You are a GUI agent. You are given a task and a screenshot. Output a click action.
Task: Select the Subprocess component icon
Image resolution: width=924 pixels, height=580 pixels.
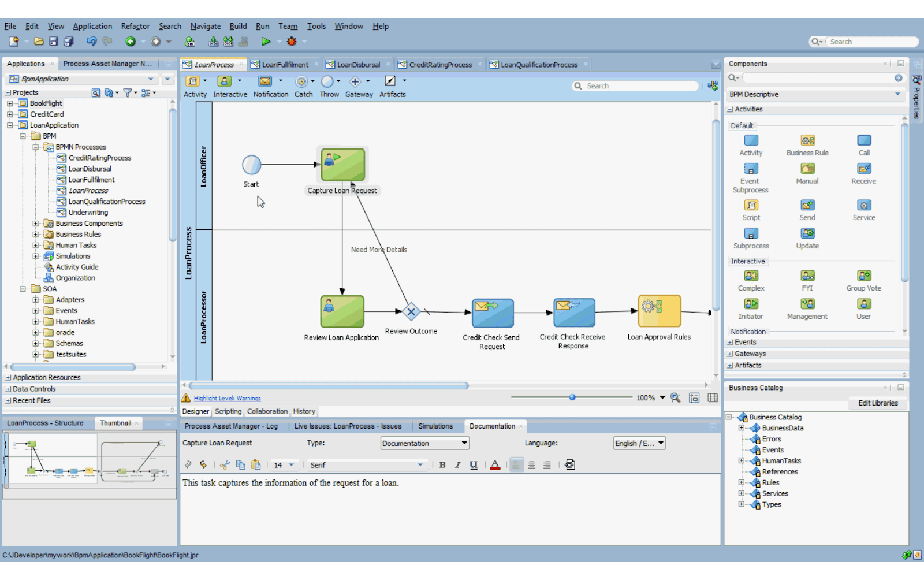pyautogui.click(x=751, y=233)
